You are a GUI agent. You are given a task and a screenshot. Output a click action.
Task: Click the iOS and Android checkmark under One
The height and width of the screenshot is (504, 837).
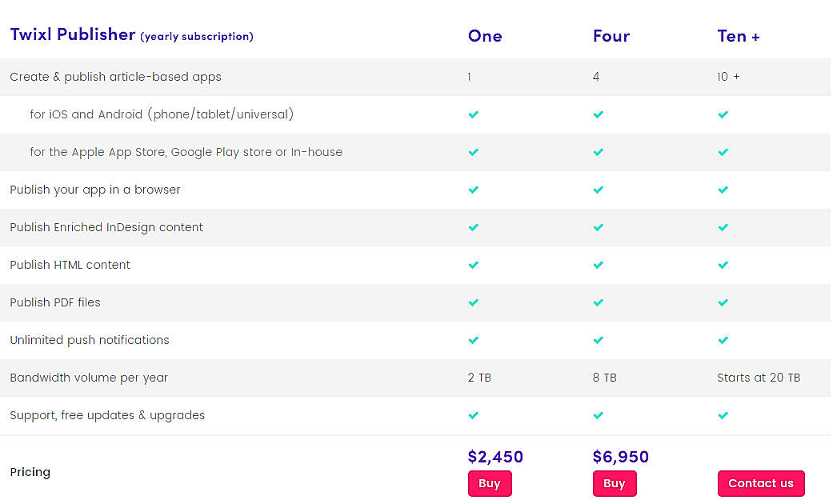tap(473, 114)
